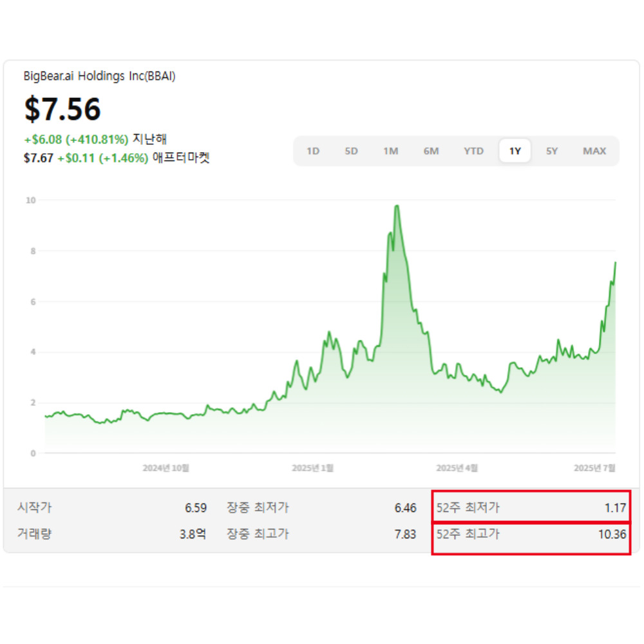
Task: Select the 5D time range tab
Action: coord(351,151)
